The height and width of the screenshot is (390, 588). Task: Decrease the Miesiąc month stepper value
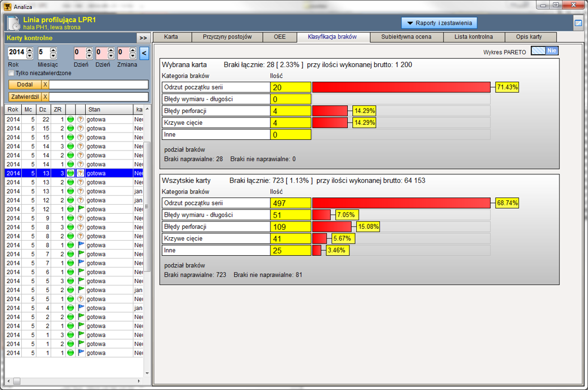(x=53, y=56)
